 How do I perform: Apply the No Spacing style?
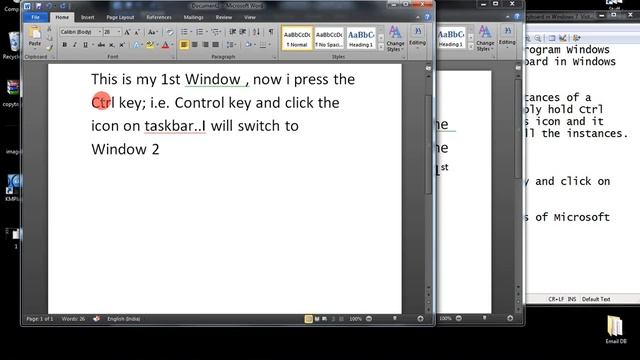329,39
